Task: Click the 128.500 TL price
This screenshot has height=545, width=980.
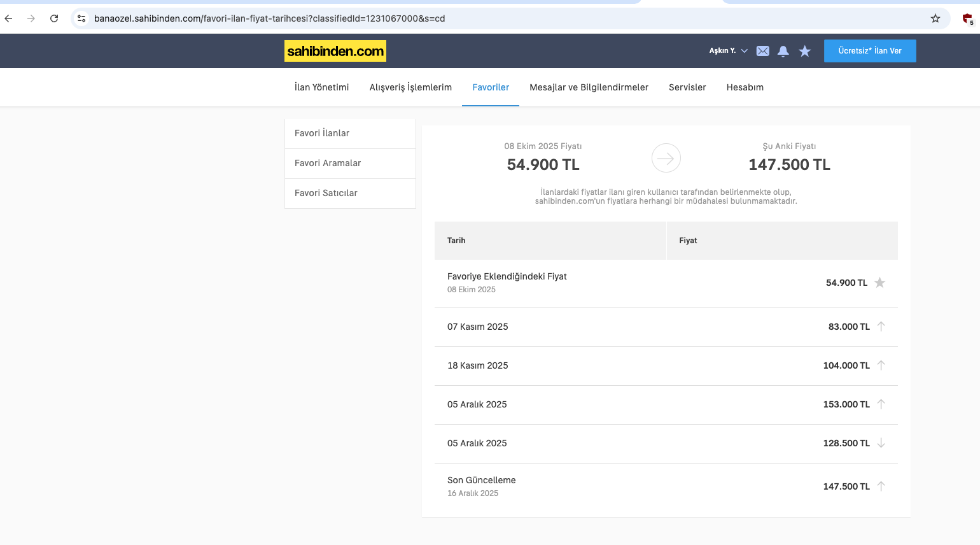Action: (846, 443)
